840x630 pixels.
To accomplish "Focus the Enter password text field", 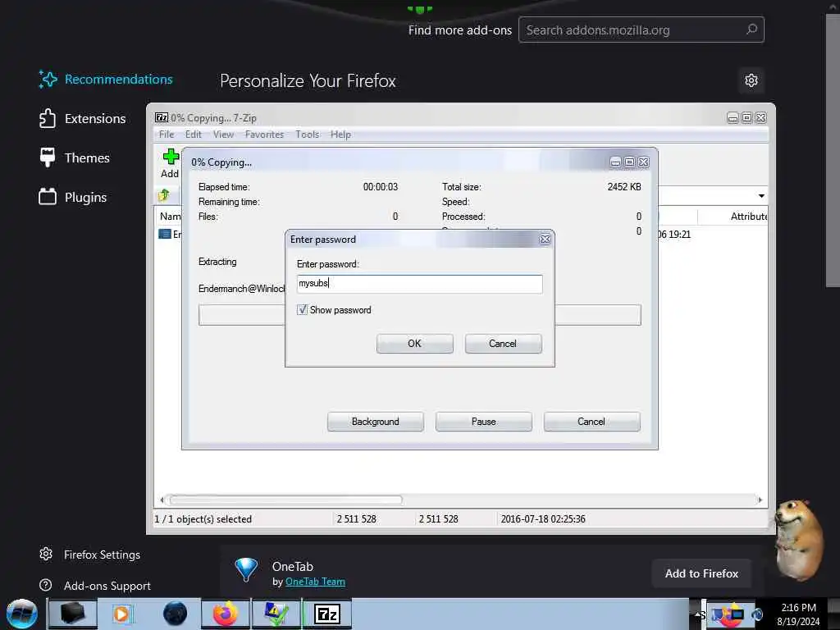I will pos(419,283).
